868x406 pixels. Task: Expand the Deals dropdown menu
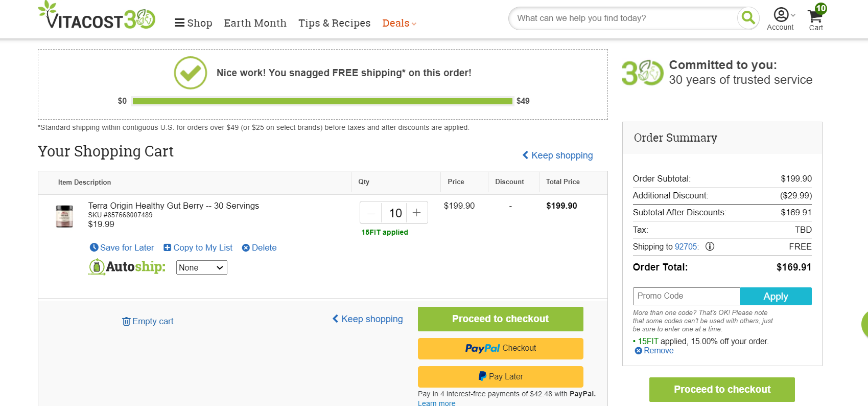tap(400, 23)
